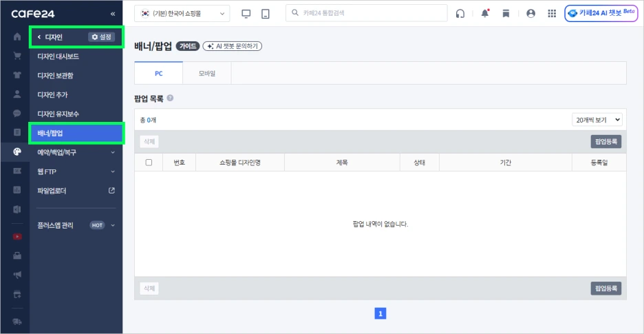Image resolution: width=644 pixels, height=334 pixels.
Task: Switch to mobile device preview icon
Action: (x=266, y=14)
